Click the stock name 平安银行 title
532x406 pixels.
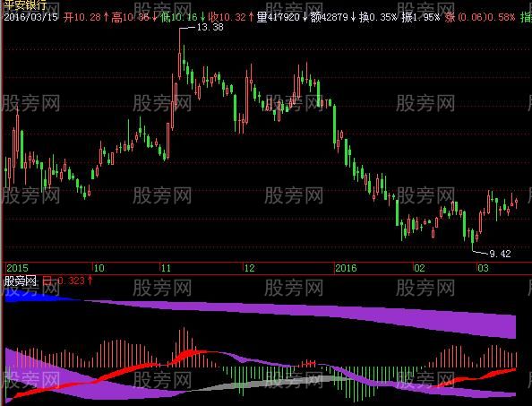coord(25,4)
